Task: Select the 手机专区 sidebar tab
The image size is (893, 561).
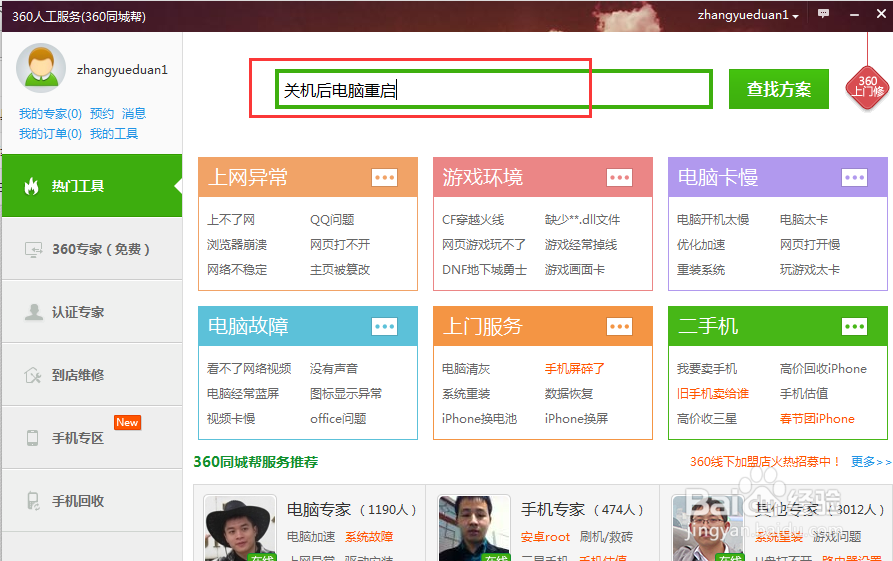Action: [x=92, y=438]
